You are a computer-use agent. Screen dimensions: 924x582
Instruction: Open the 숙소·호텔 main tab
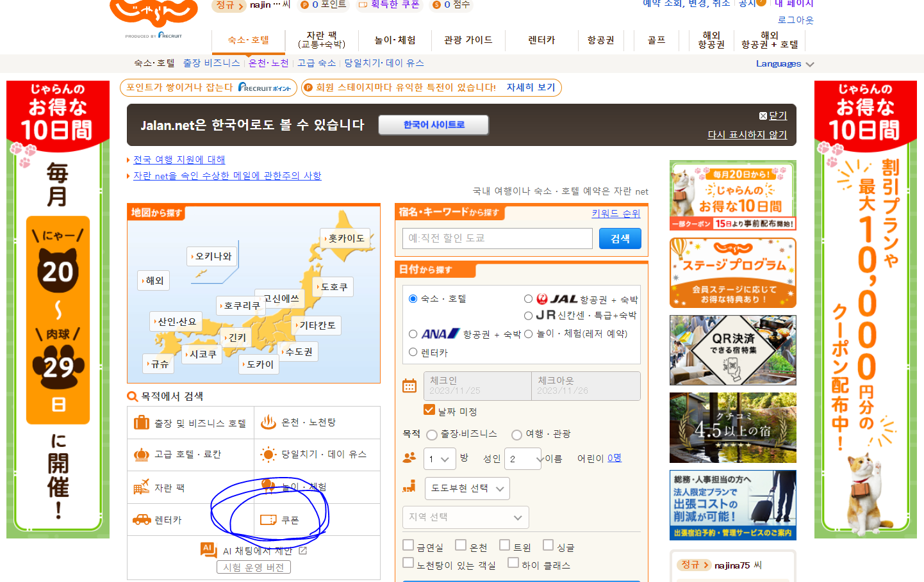click(249, 40)
